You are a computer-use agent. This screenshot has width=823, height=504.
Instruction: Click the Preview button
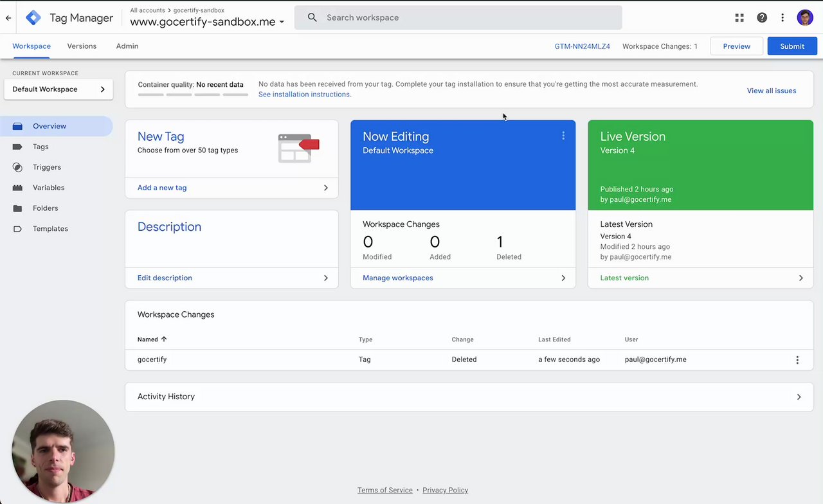(x=737, y=46)
